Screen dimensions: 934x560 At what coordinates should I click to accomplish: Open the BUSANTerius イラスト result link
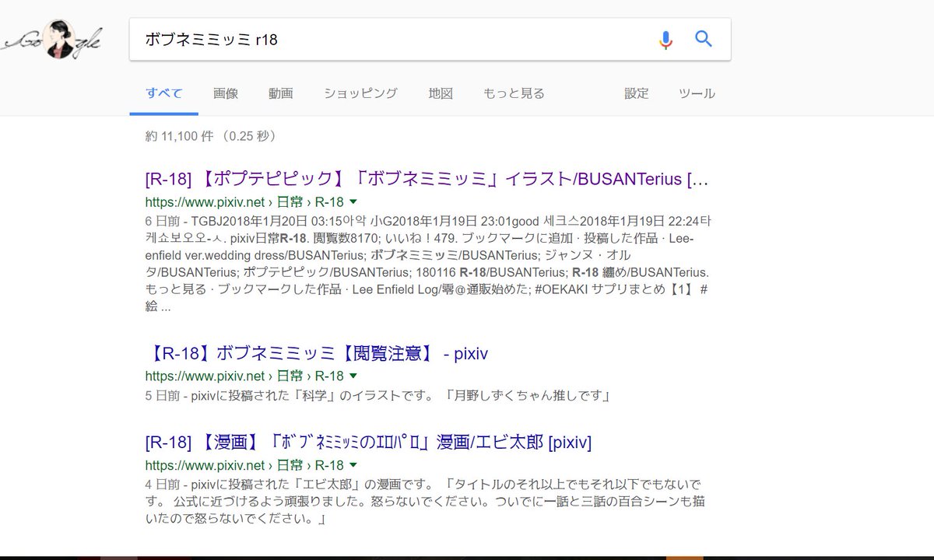click(427, 180)
